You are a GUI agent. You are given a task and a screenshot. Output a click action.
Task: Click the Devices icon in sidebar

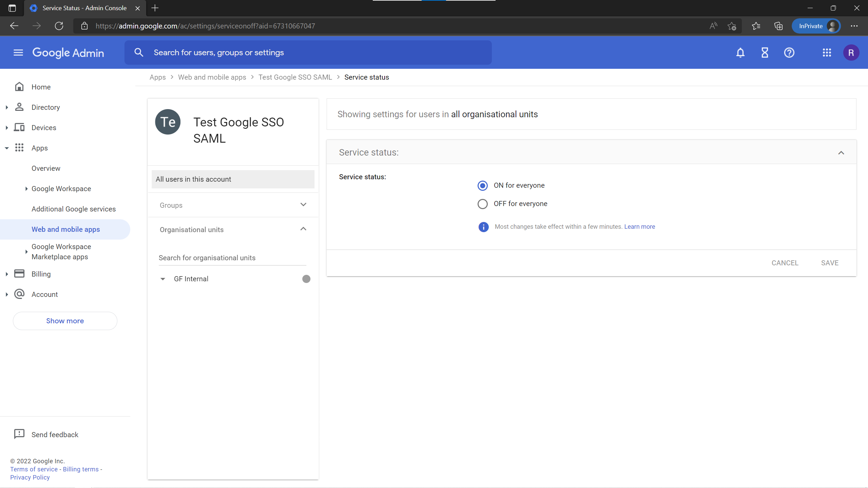coord(19,127)
